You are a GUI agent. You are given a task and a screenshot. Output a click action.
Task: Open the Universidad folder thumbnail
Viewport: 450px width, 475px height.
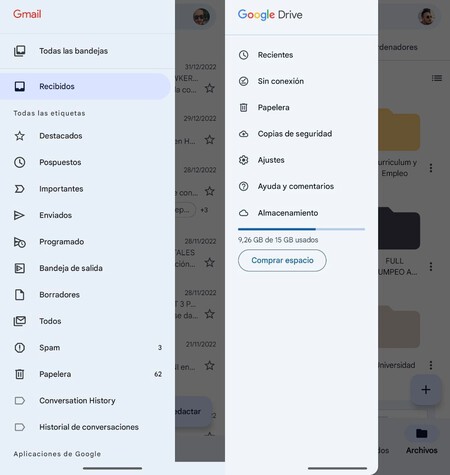pyautogui.click(x=399, y=327)
